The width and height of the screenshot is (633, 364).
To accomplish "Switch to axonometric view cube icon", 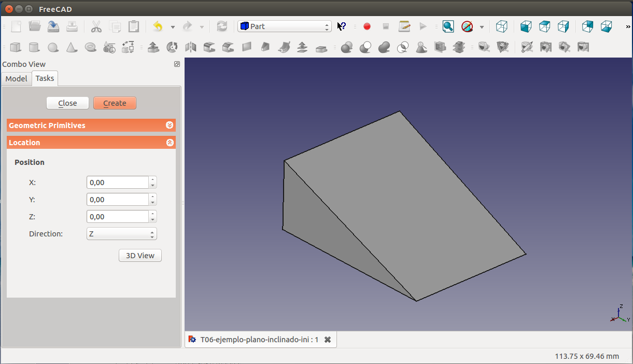I will 501,26.
